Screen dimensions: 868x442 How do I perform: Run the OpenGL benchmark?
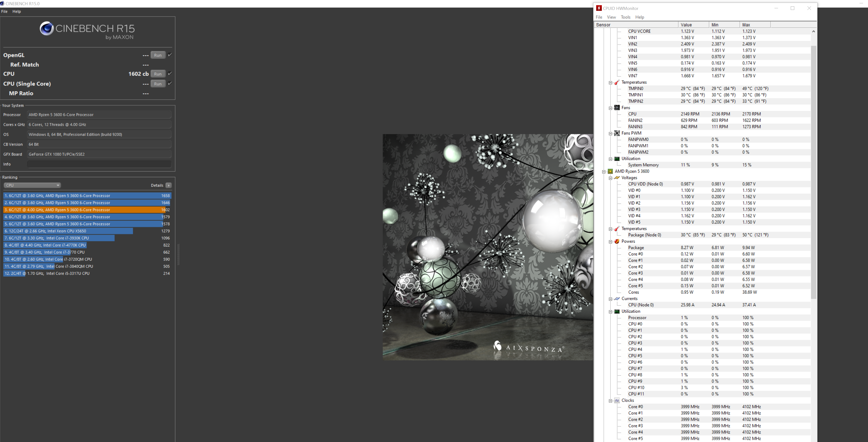tap(158, 55)
